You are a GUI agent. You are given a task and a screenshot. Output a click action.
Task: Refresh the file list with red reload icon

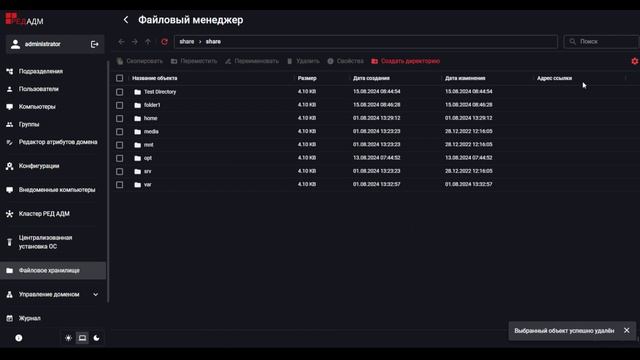(164, 42)
